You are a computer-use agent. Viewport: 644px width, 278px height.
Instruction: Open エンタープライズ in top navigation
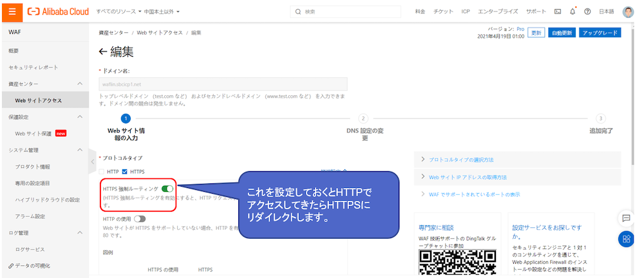(x=498, y=12)
